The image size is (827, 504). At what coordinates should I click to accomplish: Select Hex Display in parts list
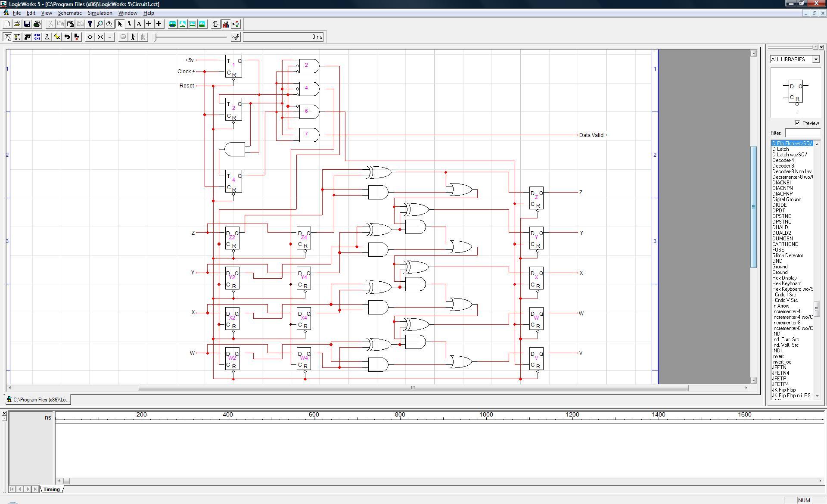click(x=784, y=278)
